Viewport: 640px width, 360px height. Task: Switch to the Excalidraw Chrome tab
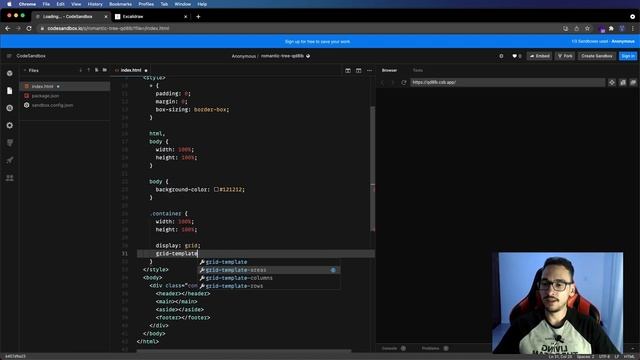pos(151,17)
